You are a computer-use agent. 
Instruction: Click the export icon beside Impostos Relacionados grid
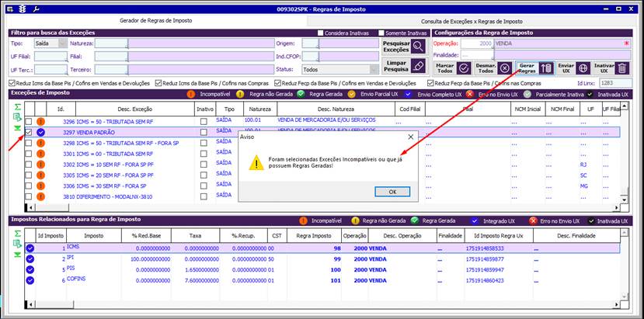point(17,244)
